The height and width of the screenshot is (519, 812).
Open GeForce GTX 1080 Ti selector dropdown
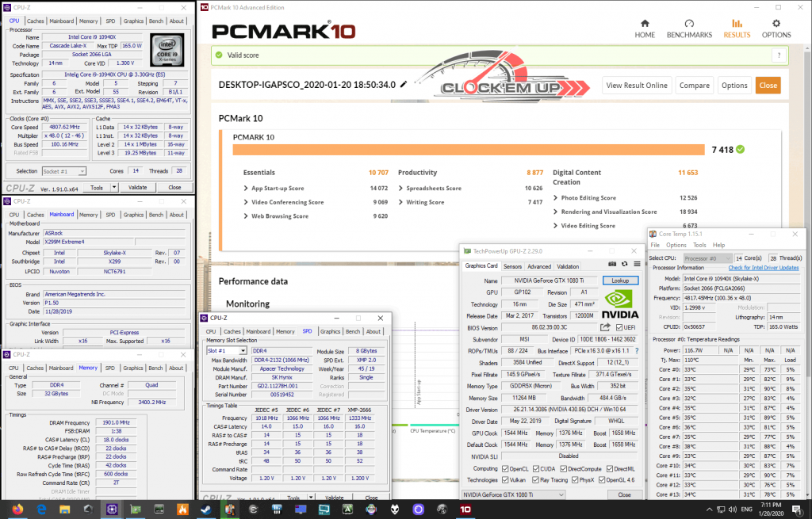tap(513, 494)
